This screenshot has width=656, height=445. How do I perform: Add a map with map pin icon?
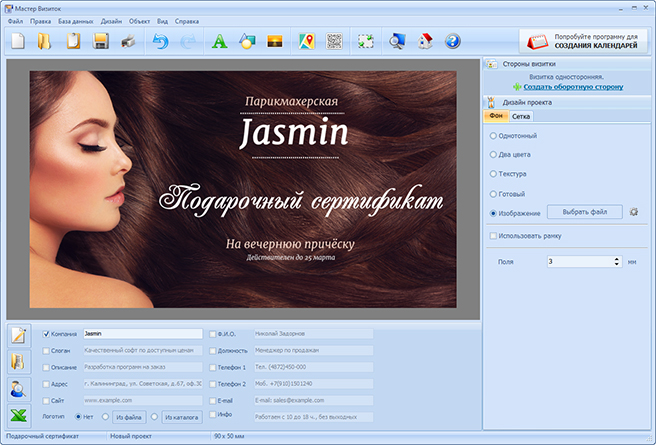click(307, 41)
